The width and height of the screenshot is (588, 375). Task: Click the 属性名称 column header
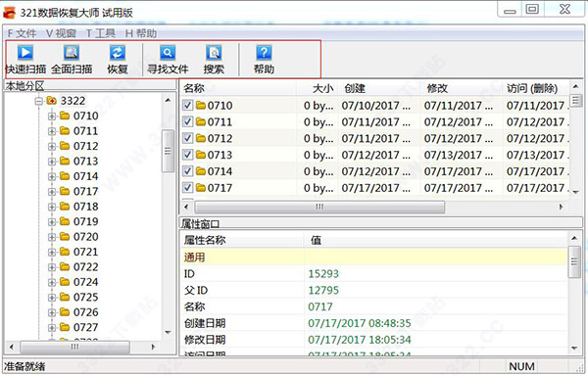[242, 240]
